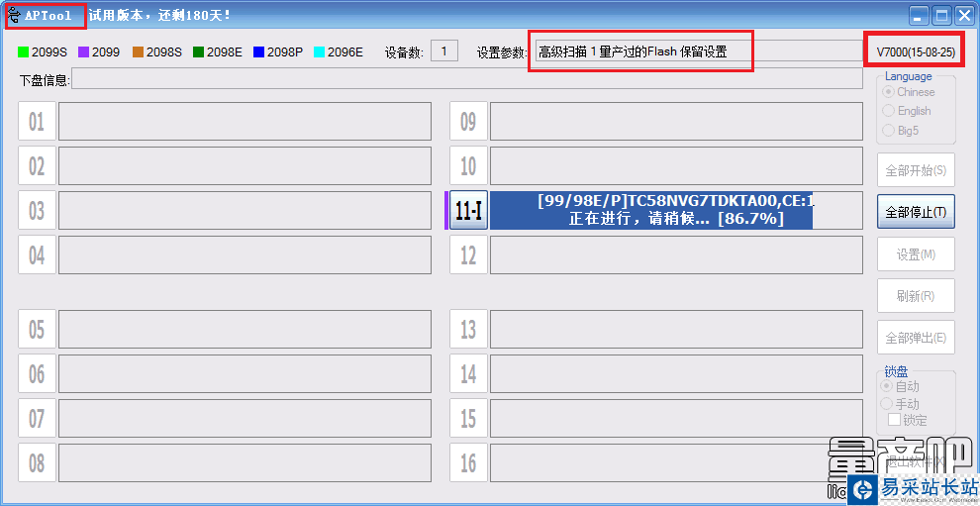Click the active port button 11-I
Screen dimensions: 980x506
[x=469, y=210]
